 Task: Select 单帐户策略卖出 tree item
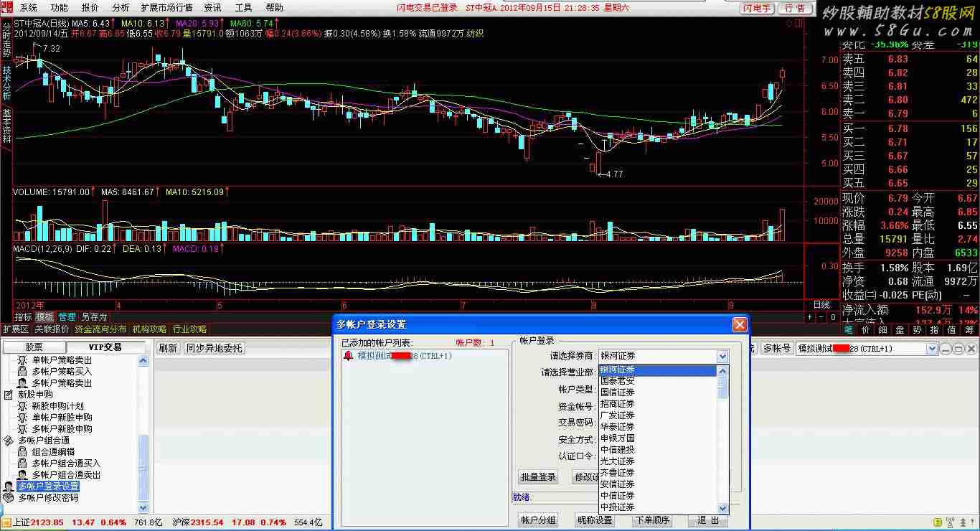click(x=62, y=360)
